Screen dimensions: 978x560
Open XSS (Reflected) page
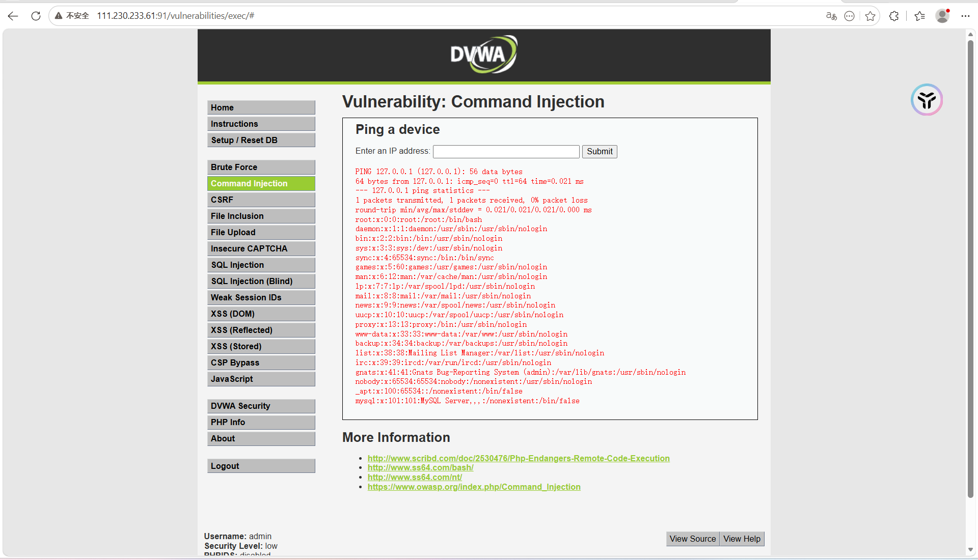point(261,330)
